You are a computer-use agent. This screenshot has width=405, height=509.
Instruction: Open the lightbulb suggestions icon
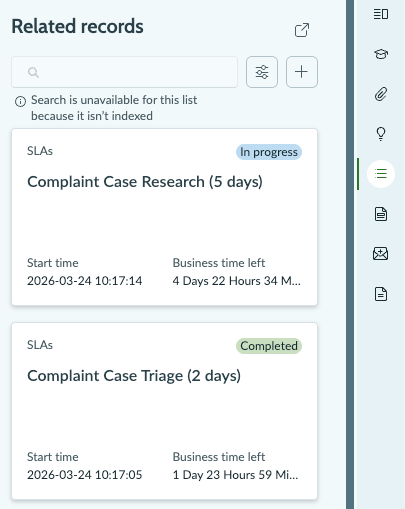[381, 134]
